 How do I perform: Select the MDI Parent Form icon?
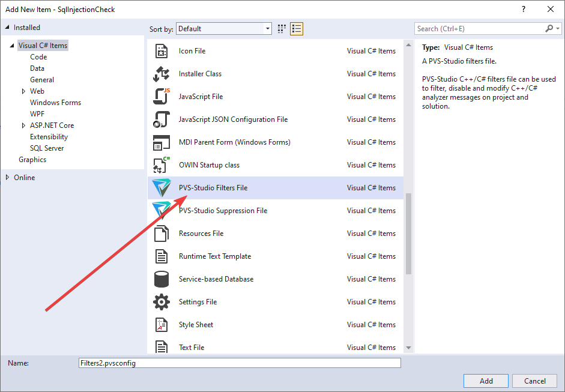point(162,142)
